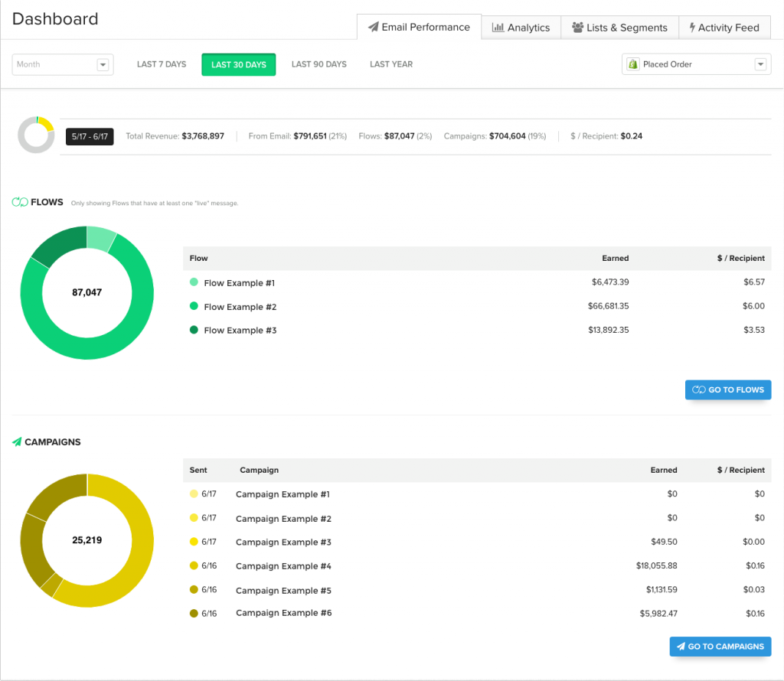The image size is (784, 681).
Task: Select the Last 7 Days range
Action: [162, 64]
